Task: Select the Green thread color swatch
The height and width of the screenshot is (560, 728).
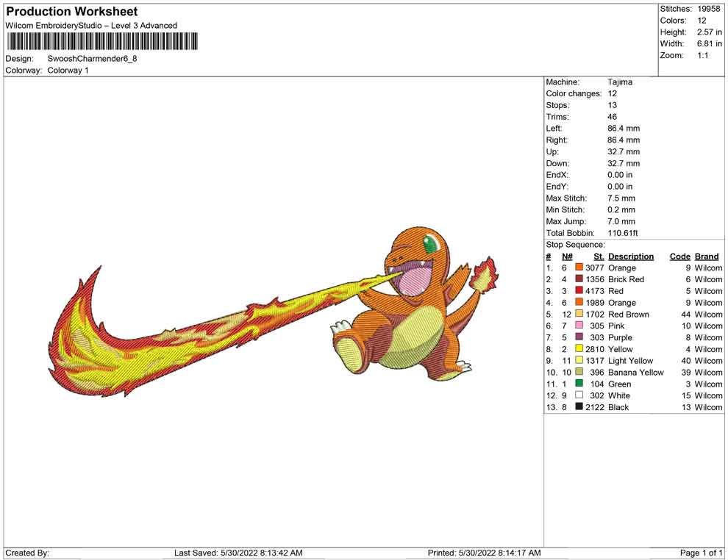Action: [579, 384]
